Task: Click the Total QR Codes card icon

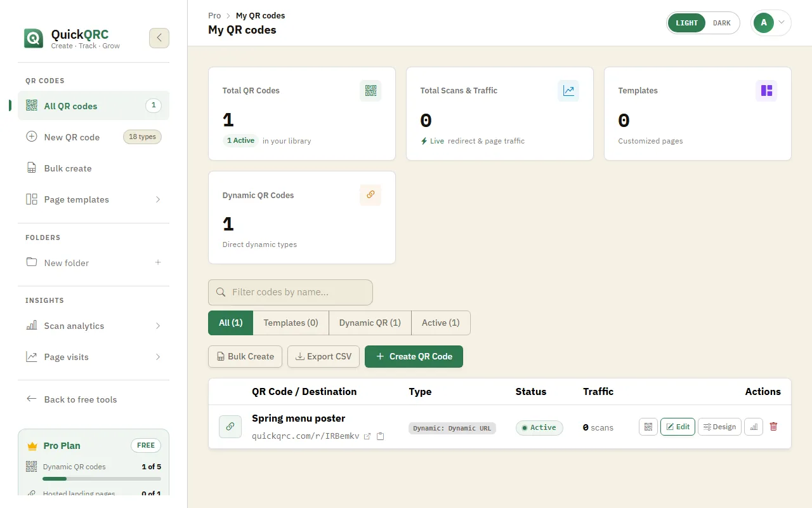Action: click(x=370, y=91)
